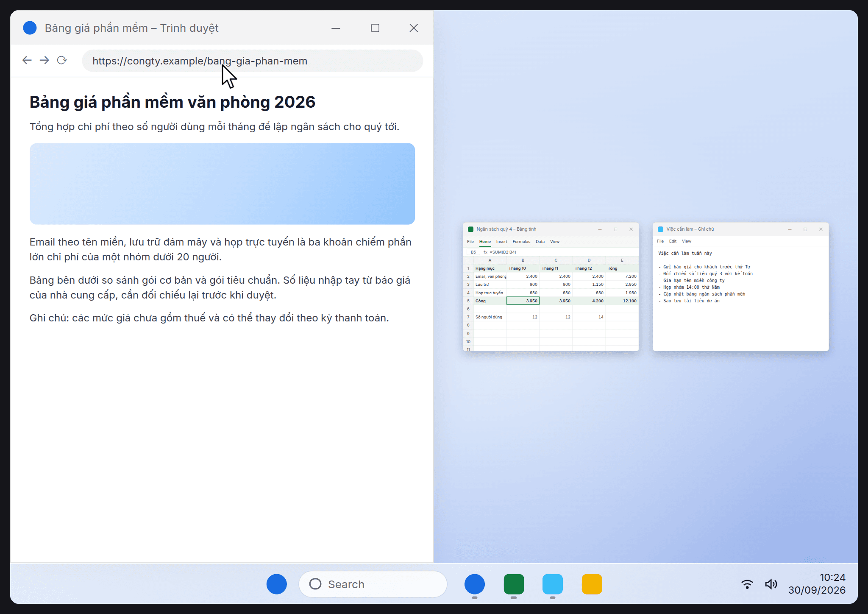Click the cell name box B5 in the spreadsheet

click(x=473, y=252)
